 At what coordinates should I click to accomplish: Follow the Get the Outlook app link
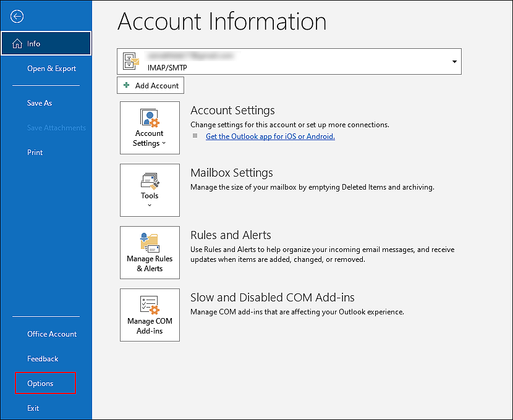pos(270,136)
